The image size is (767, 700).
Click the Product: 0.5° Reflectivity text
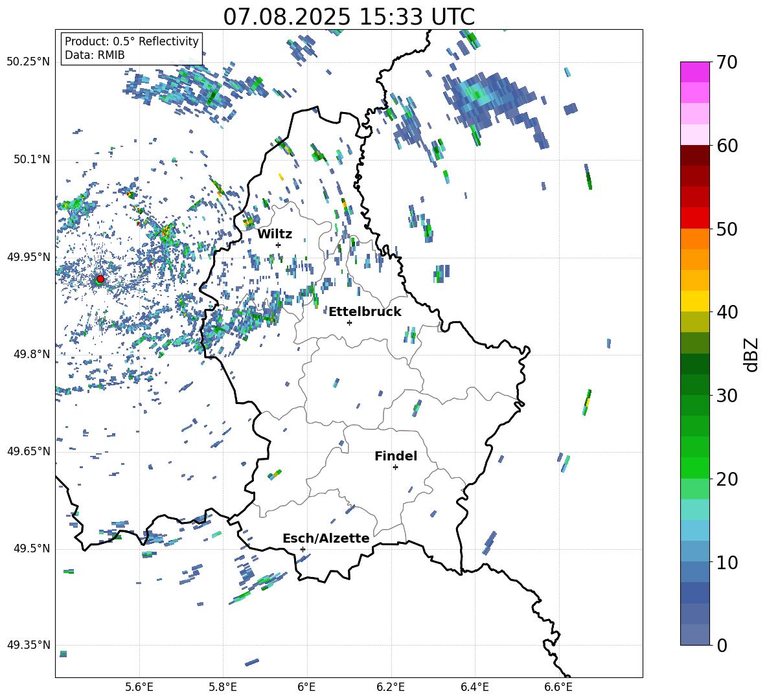point(132,41)
